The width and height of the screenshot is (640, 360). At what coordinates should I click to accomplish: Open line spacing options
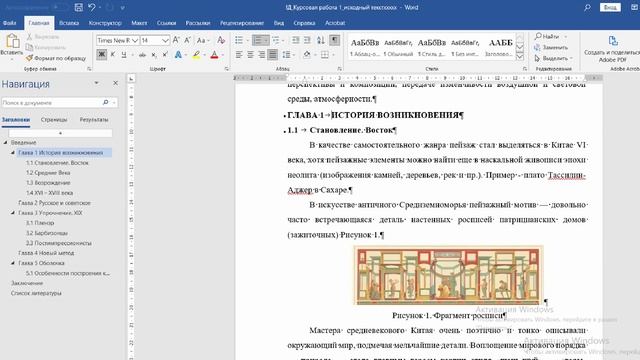coord(287,55)
